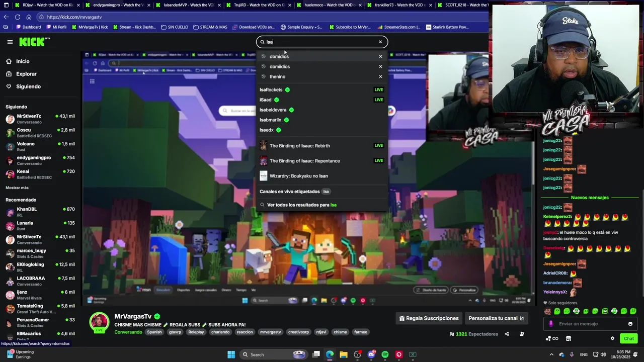Image resolution: width=644 pixels, height=362 pixels.
Task: Switch to the TrujiRD browser tab
Action: coord(259,5)
